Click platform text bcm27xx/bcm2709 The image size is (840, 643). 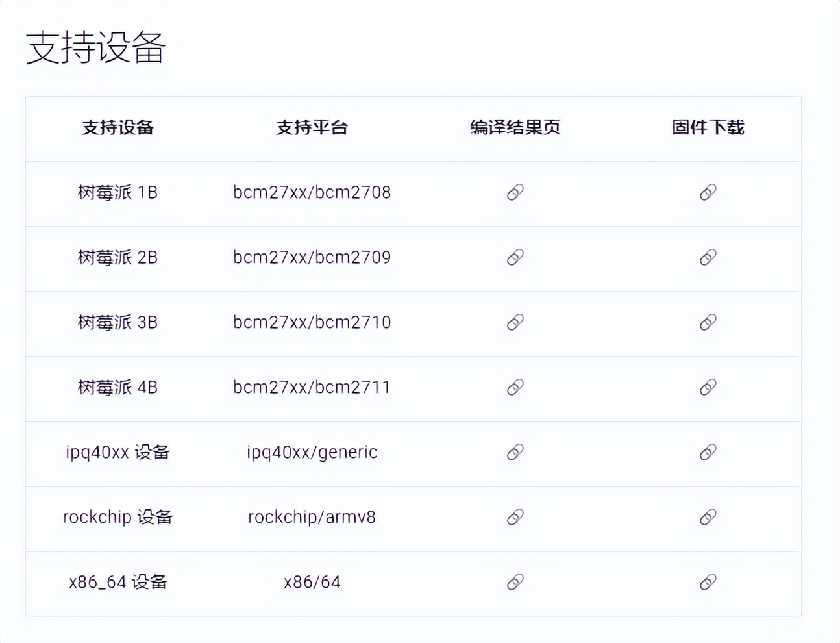(x=312, y=257)
